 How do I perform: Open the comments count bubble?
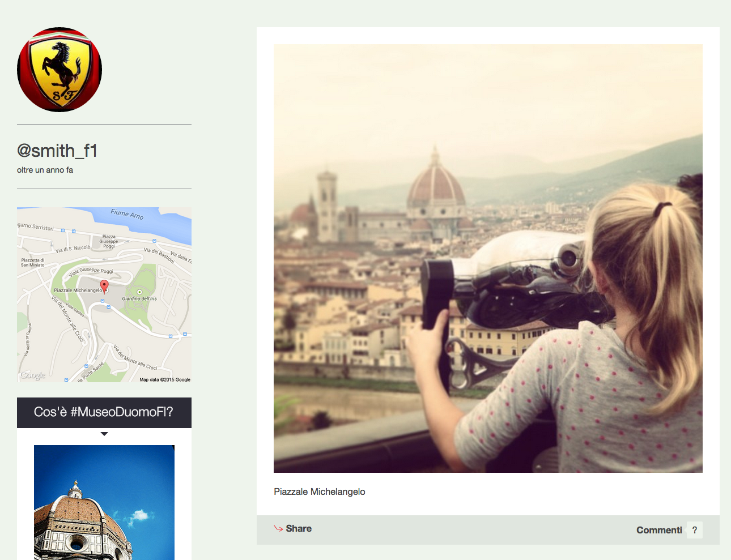(x=695, y=530)
